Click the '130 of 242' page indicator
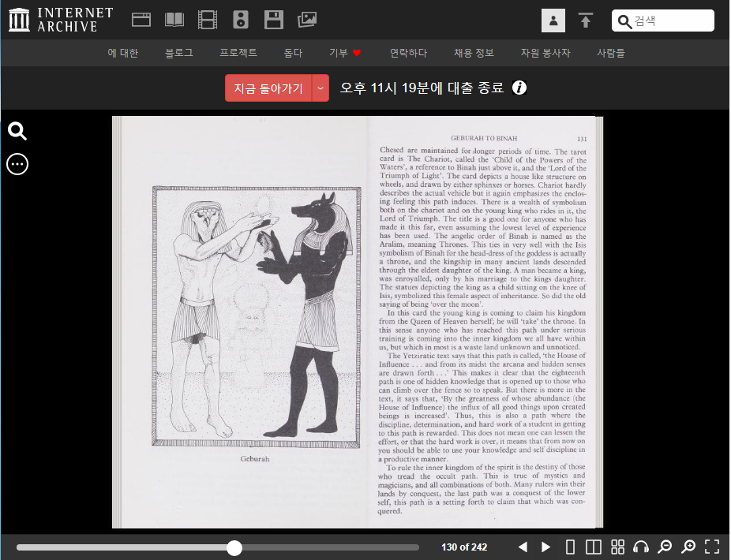Screen dimensions: 731x560 tap(464, 547)
